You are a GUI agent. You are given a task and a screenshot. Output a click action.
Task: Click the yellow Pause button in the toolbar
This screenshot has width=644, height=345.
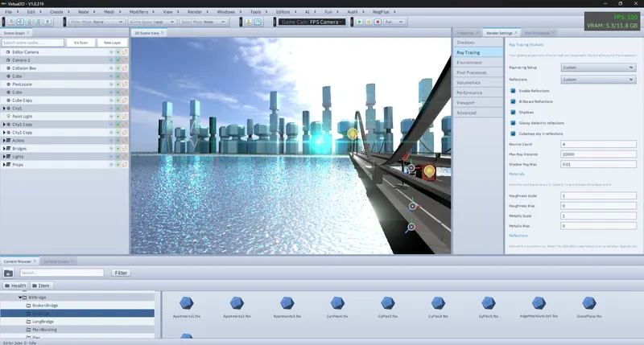pyautogui.click(x=369, y=22)
